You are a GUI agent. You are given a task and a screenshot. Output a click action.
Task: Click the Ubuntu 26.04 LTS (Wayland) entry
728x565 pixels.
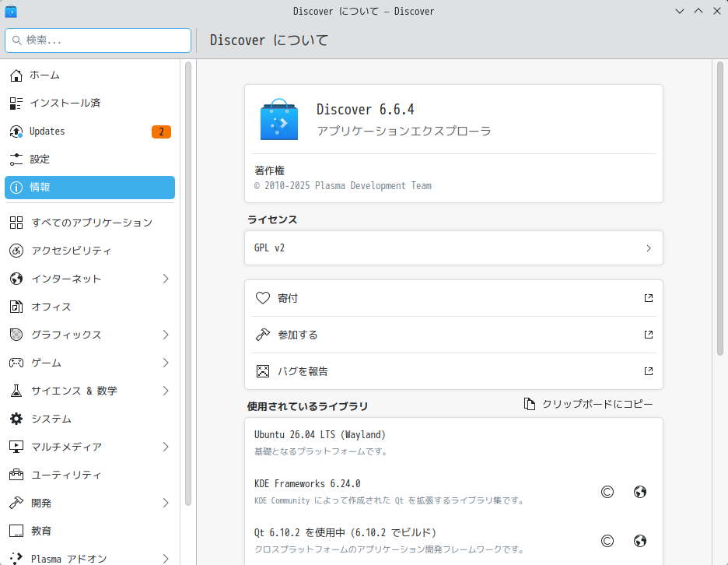[x=453, y=443]
